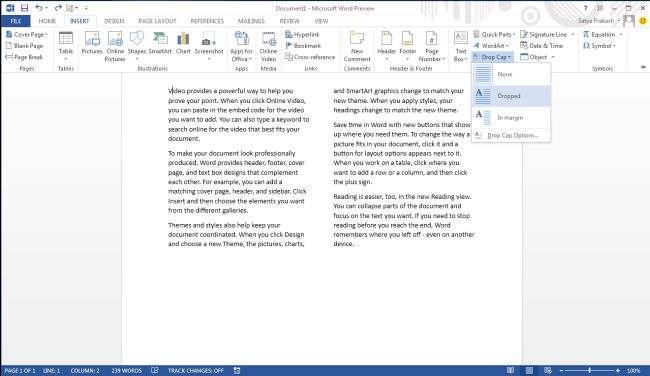
Task: Insert Pictures from file
Action: point(92,43)
